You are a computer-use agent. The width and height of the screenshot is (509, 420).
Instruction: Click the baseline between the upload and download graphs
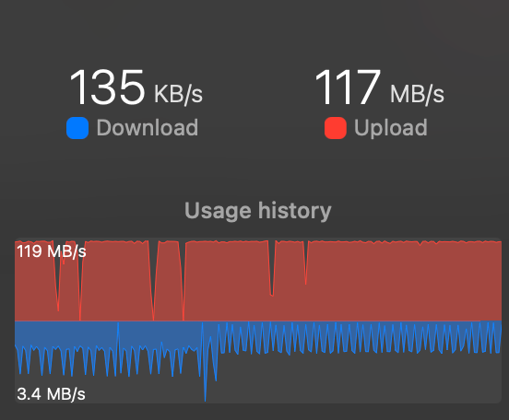pyautogui.click(x=258, y=321)
